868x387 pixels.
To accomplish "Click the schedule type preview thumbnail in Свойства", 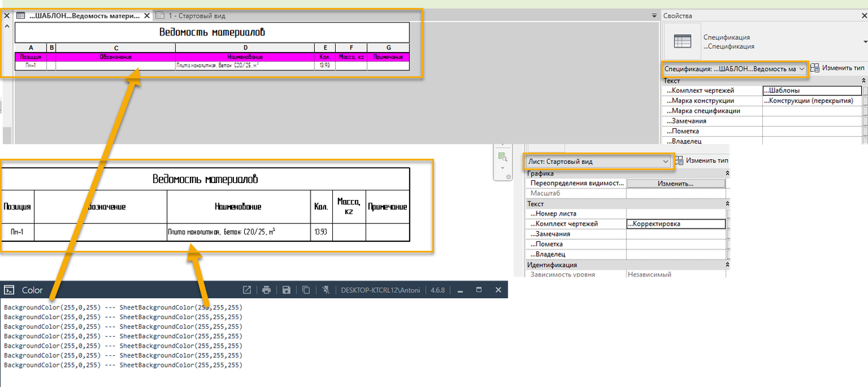I will pyautogui.click(x=682, y=41).
